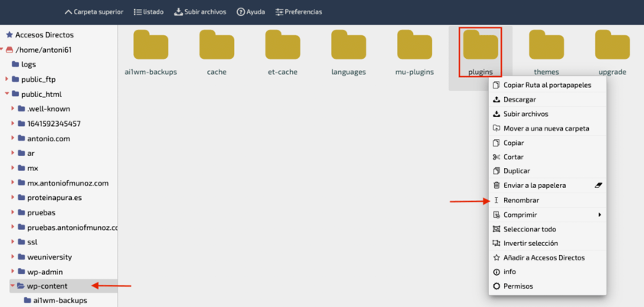Open the Ayuda help menu

tap(251, 12)
